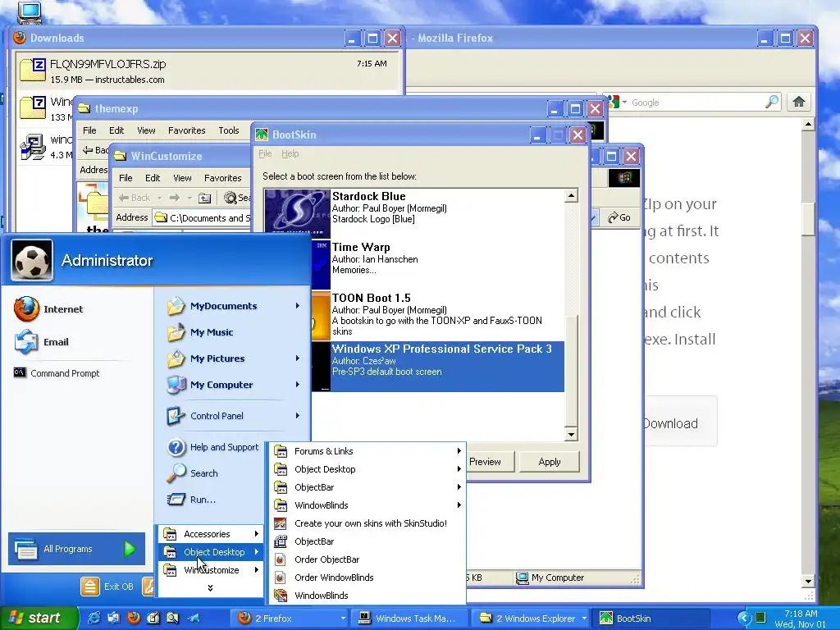
Task: Launch Email from the start menu
Action: [x=43, y=342]
